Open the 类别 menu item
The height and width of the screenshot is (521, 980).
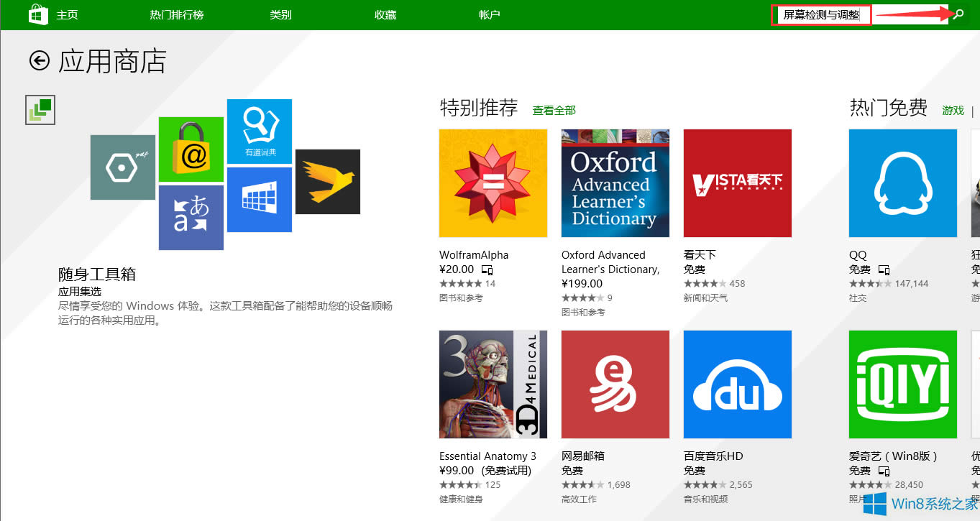pos(280,14)
